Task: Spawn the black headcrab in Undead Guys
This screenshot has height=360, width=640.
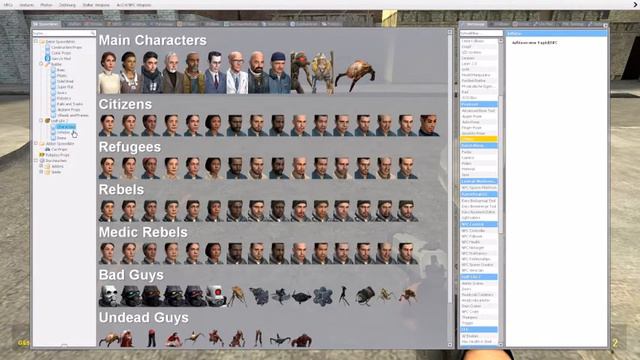Action: [280, 340]
